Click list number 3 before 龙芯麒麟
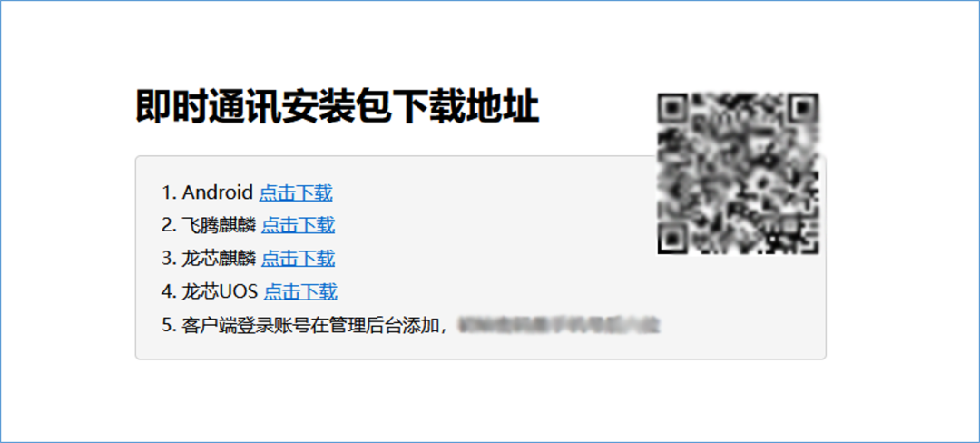The height and width of the screenshot is (443, 980). coord(169,258)
